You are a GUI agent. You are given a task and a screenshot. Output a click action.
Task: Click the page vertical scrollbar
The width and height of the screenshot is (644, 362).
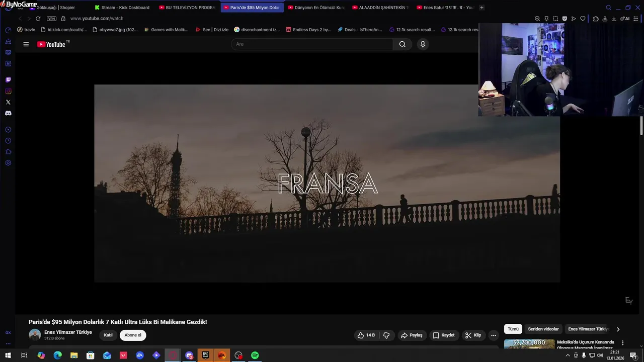[x=641, y=126]
